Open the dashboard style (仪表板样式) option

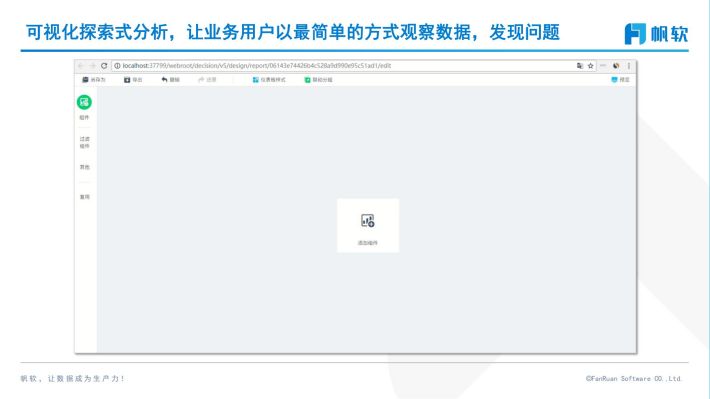tap(269, 80)
